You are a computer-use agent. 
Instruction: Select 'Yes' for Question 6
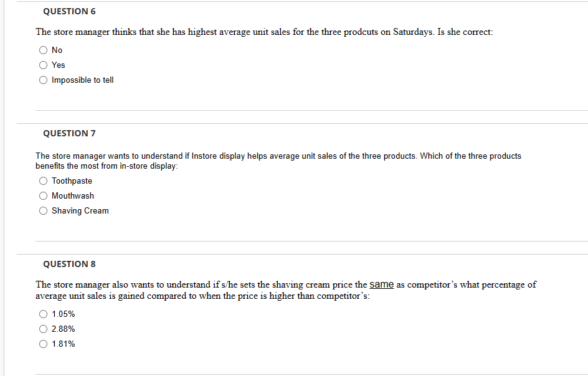coord(43,65)
